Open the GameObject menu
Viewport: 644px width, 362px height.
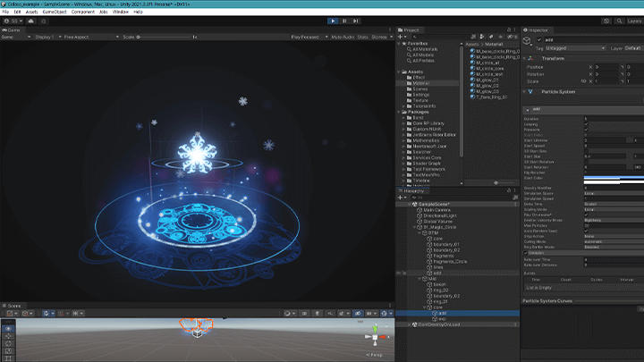point(55,12)
